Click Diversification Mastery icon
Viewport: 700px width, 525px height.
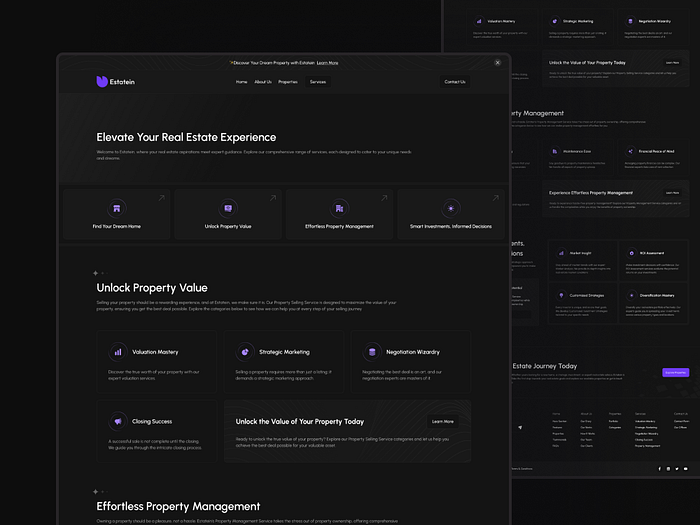click(632, 295)
